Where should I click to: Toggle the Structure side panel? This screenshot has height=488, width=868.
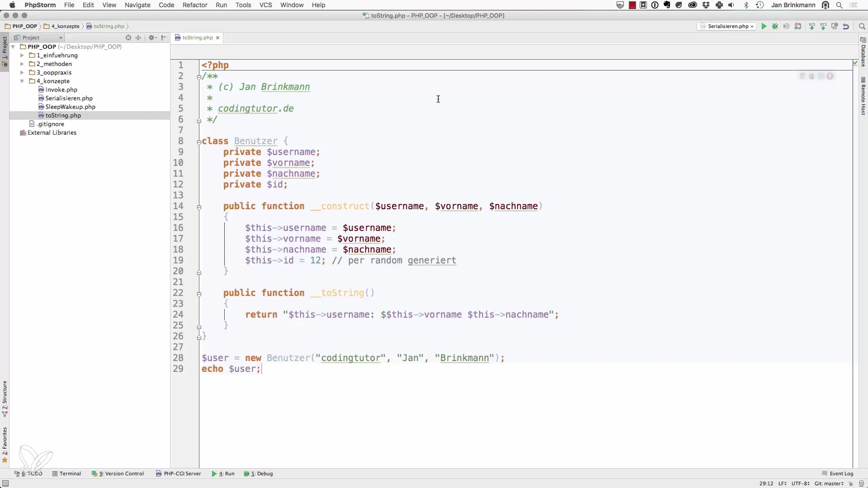[x=5, y=399]
